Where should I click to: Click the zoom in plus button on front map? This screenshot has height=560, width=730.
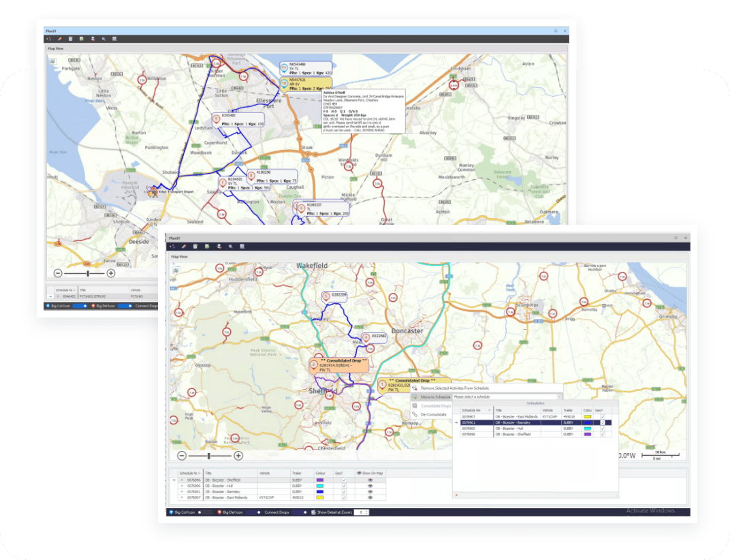click(x=238, y=456)
